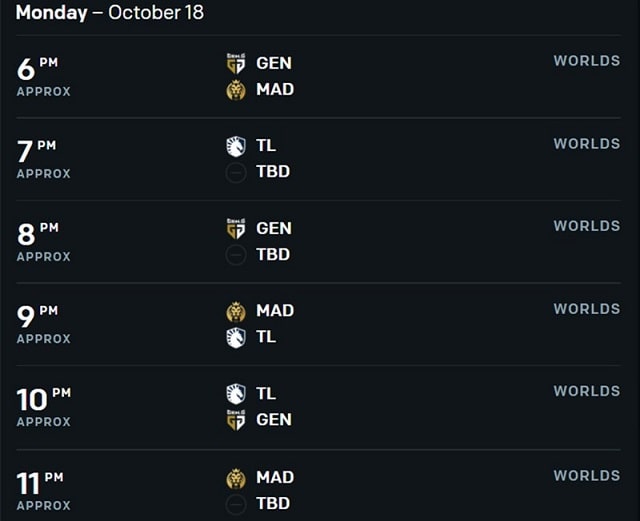Screen dimensions: 640x521
Task: Click the Team Liquid logo in the 9 PM match
Action: 236,338
